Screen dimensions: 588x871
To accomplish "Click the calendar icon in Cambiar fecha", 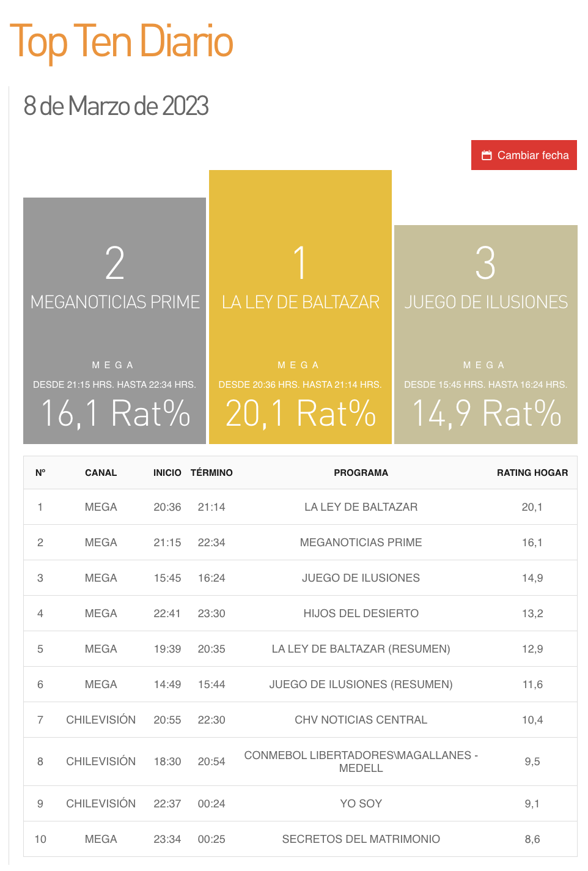I will tap(487, 155).
